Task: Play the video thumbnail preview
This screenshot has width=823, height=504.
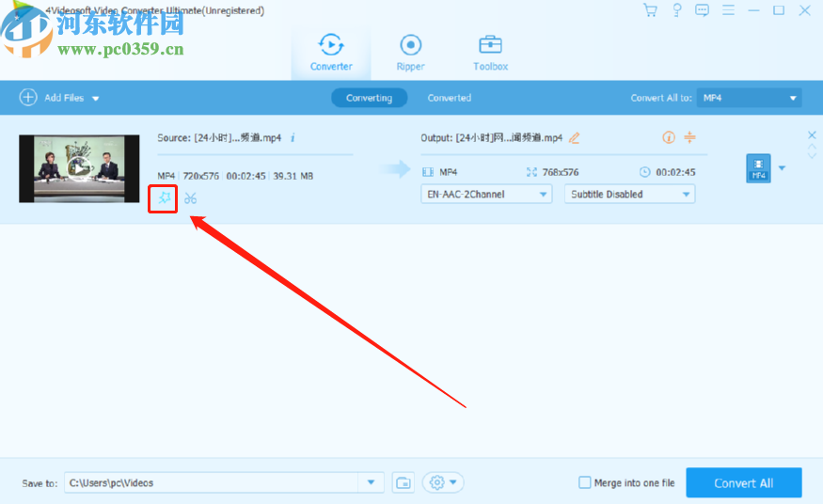Action: point(79,168)
